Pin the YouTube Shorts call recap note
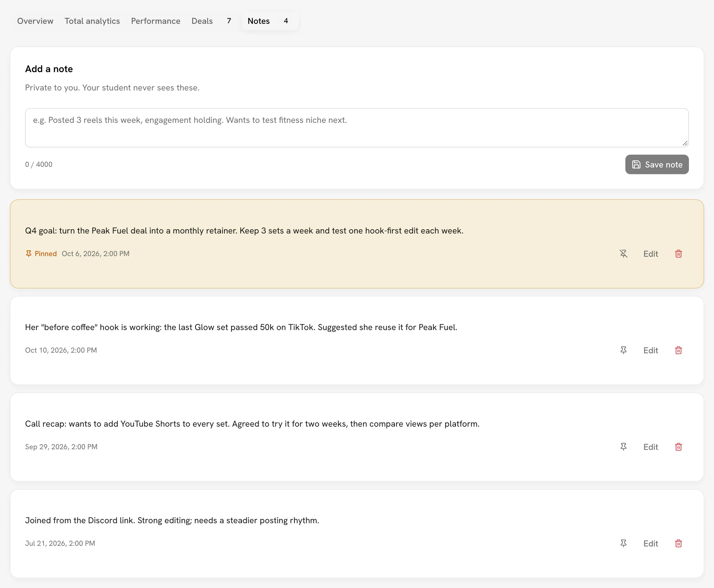This screenshot has height=588, width=714. (623, 447)
